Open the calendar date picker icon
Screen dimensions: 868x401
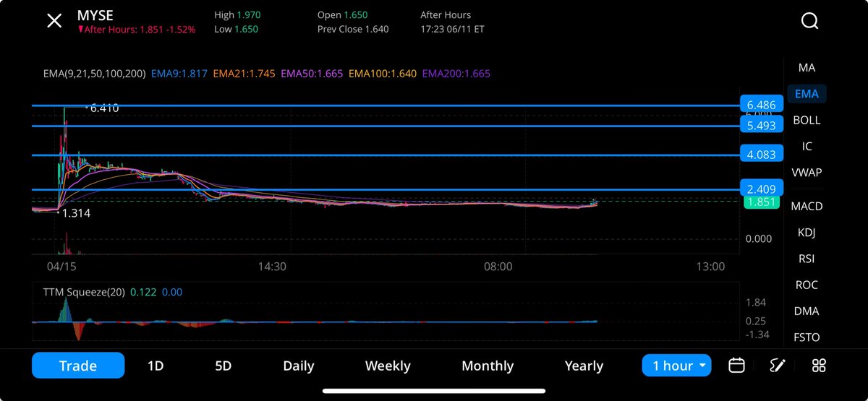pos(736,365)
